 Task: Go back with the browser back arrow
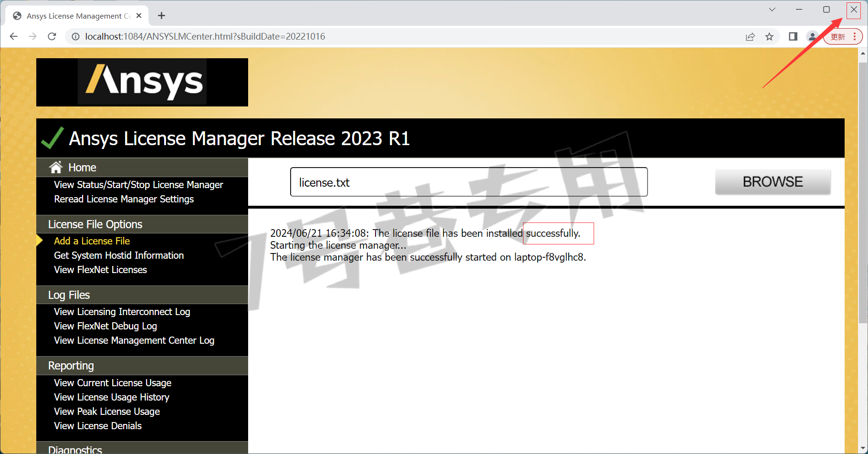click(x=13, y=37)
